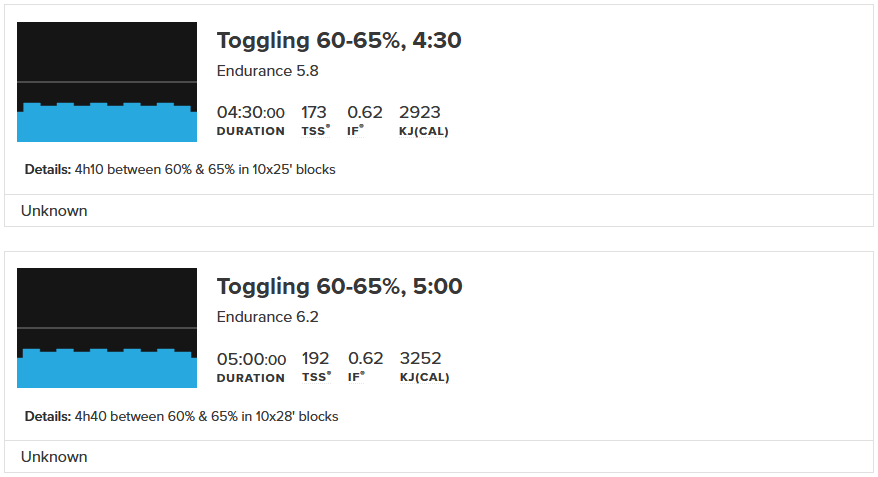Select the 'Endurance 5.8' subtitle
878x477 pixels.
click(x=267, y=71)
